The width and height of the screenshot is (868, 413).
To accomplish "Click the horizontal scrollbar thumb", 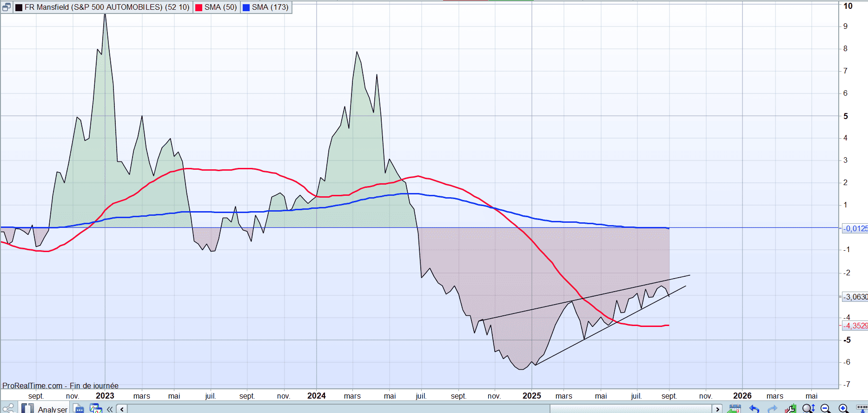I will 630,409.
